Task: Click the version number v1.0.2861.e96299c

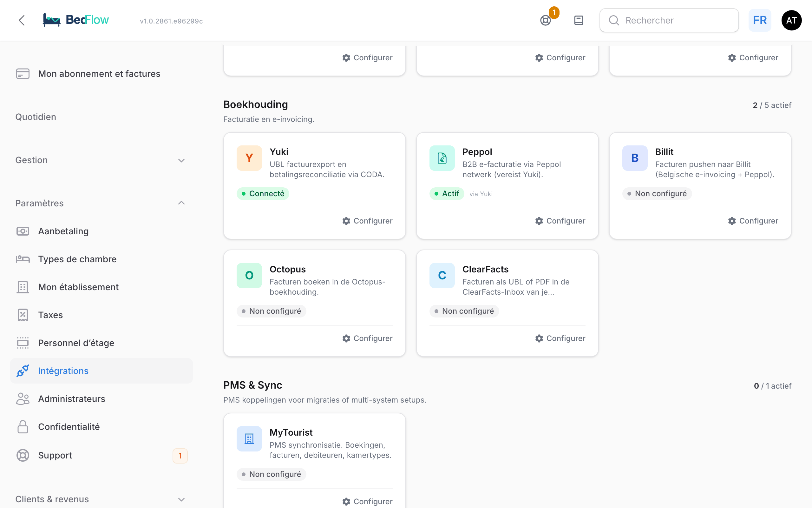Action: (171, 21)
